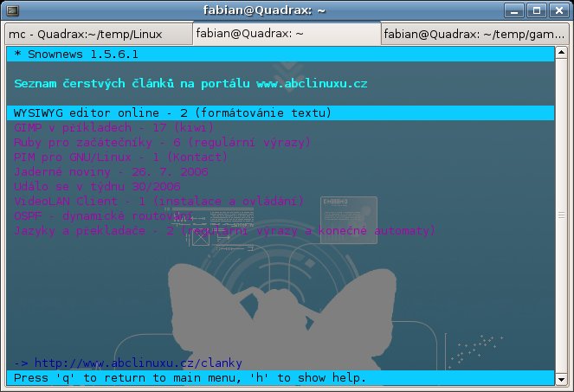Image resolution: width=574 pixels, height=392 pixels.
Task: Switch to the mc - Quadrax:~/temp/Linux tab
Action: (99, 35)
